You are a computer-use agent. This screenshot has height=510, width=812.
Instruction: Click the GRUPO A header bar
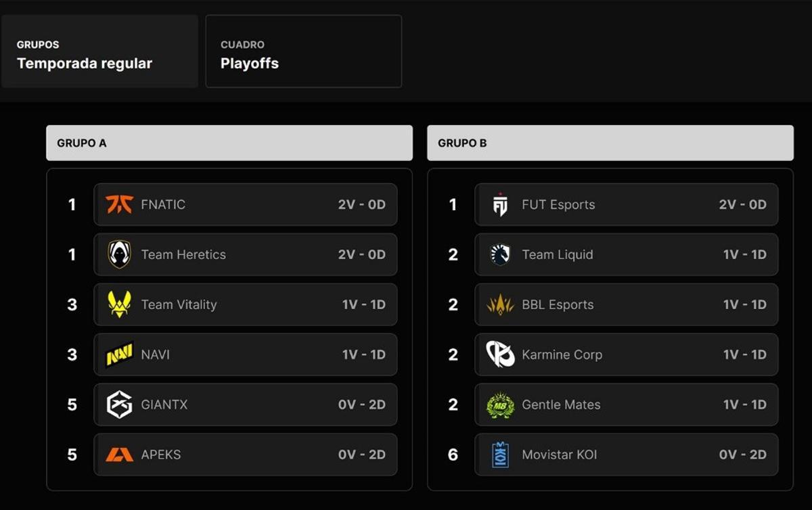pos(229,143)
